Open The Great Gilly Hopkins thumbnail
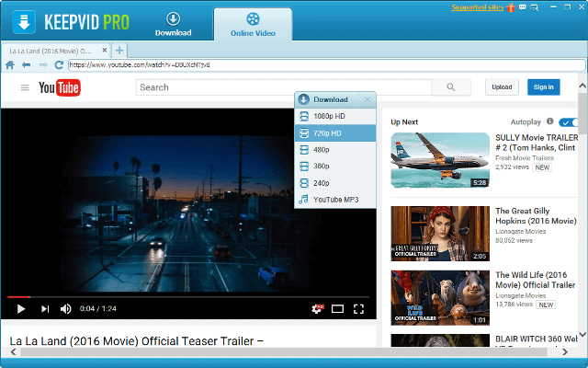Viewport: 588px width, 368px height. (440, 234)
